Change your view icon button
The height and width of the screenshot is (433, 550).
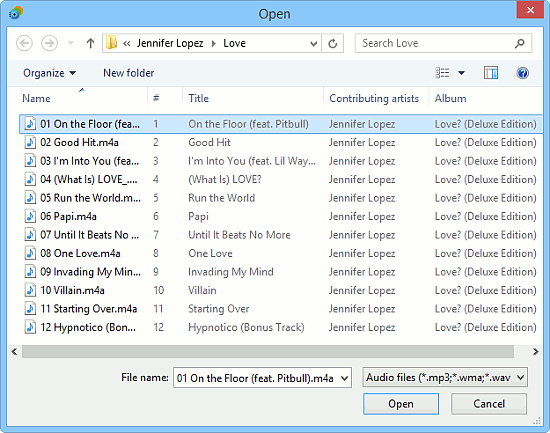[x=442, y=73]
